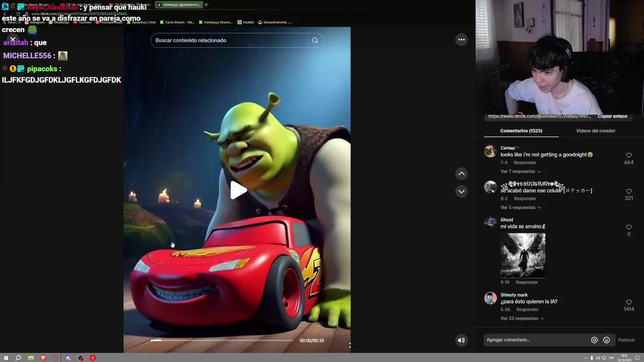
Task: Open the HaxBall bookmark
Action: click(x=246, y=22)
